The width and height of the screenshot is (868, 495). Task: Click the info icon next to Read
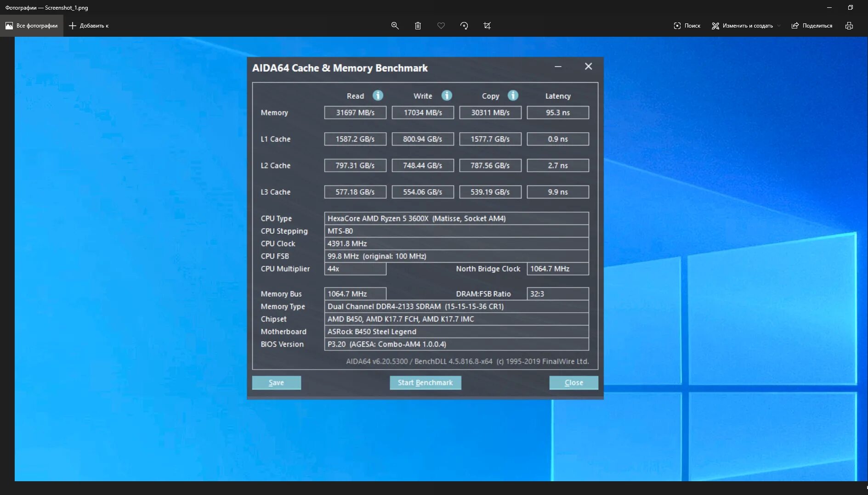coord(378,95)
